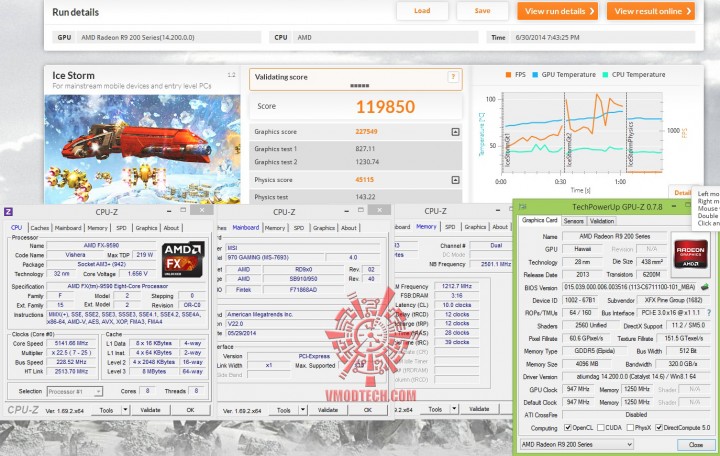Viewport: 720px width, 456px height.
Task: Switch to Caches tab in first CPU-Z window
Action: pyautogui.click(x=39, y=228)
